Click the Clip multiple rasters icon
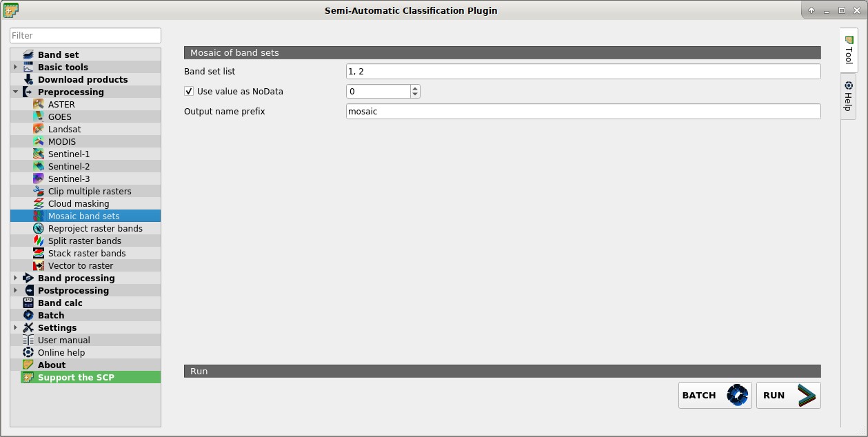Screen dimensions: 868x437 (39, 191)
